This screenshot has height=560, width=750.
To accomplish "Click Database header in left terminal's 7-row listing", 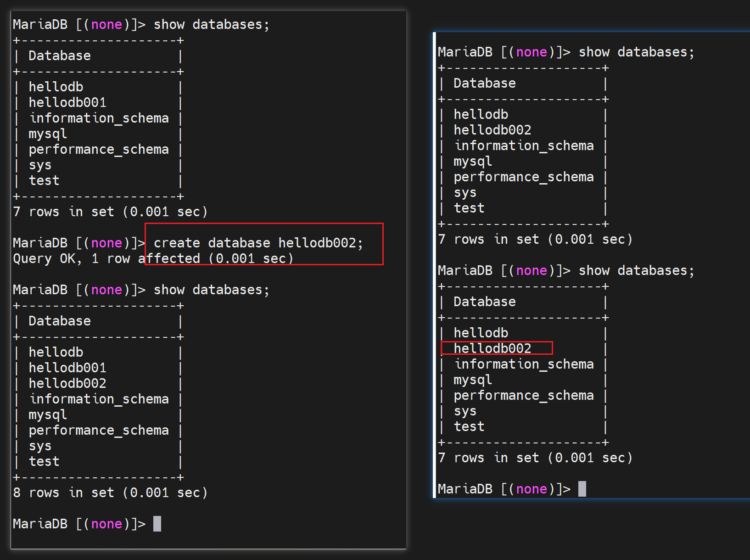I will (60, 56).
